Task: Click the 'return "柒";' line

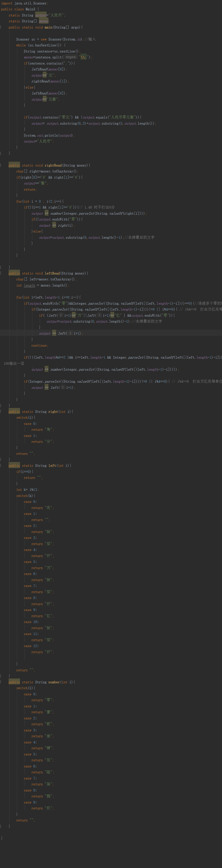Action: coord(43,785)
